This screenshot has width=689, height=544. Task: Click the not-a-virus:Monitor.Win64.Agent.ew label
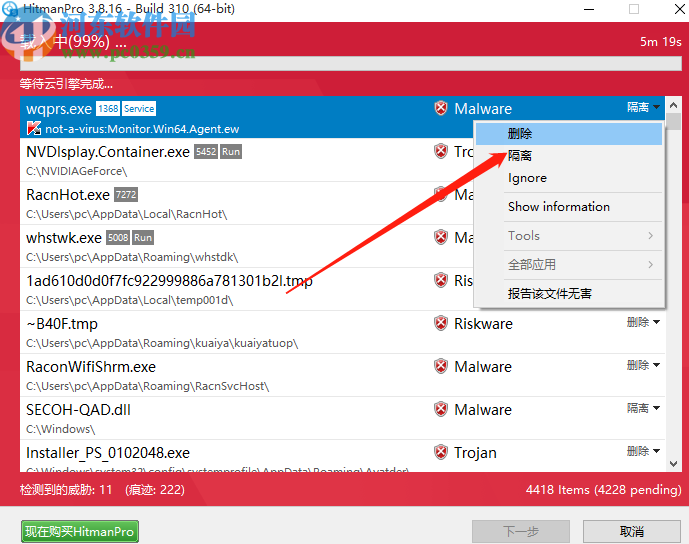click(142, 129)
